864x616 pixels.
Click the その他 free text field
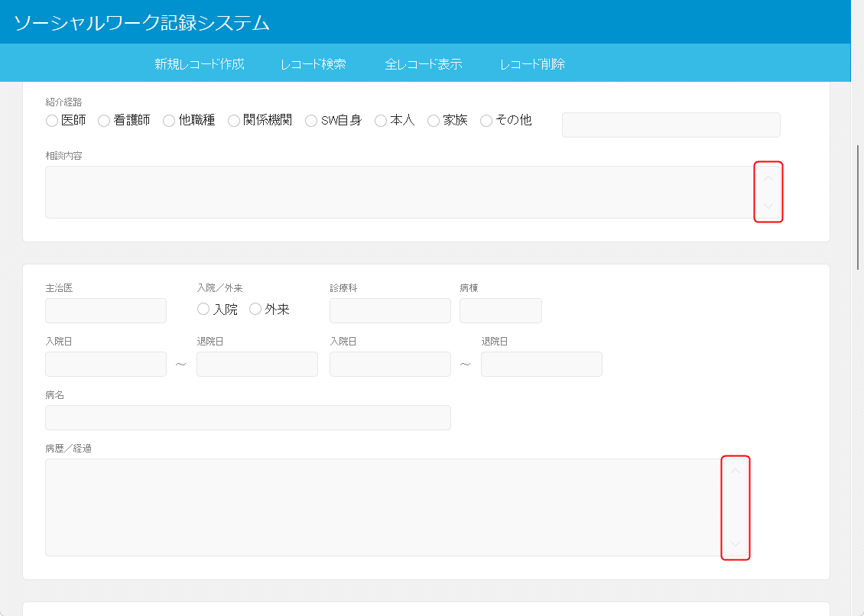click(x=671, y=125)
